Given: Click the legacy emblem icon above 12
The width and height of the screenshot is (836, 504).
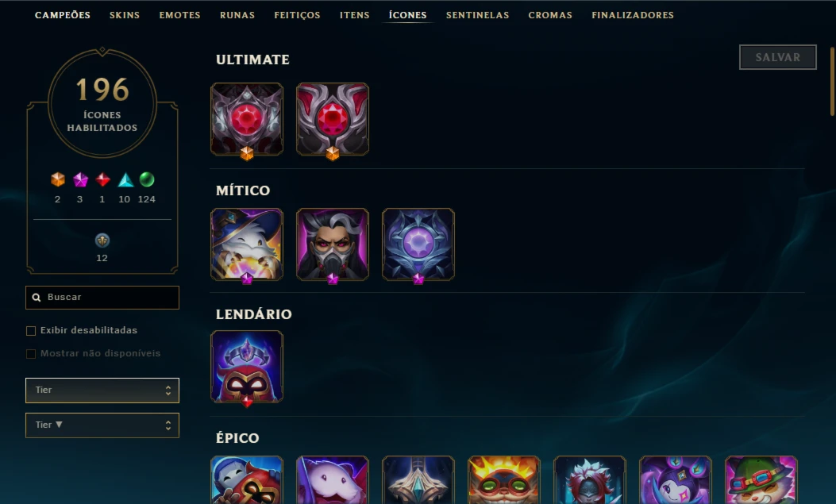Looking at the screenshot, I should click(102, 240).
